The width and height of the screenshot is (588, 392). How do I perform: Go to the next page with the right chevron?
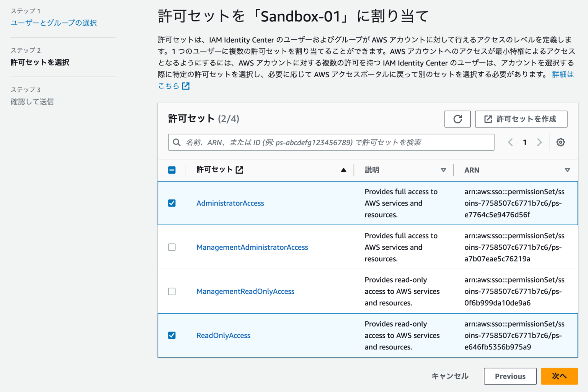click(539, 142)
